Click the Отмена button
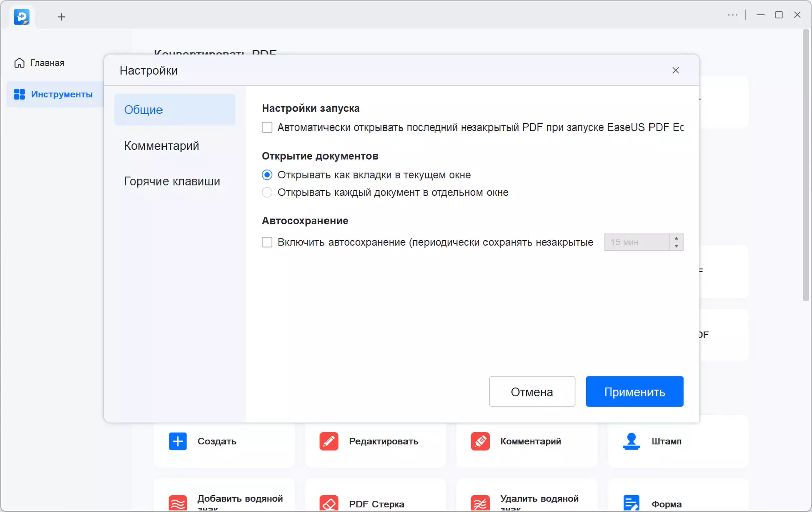This screenshot has width=812, height=512. point(532,392)
